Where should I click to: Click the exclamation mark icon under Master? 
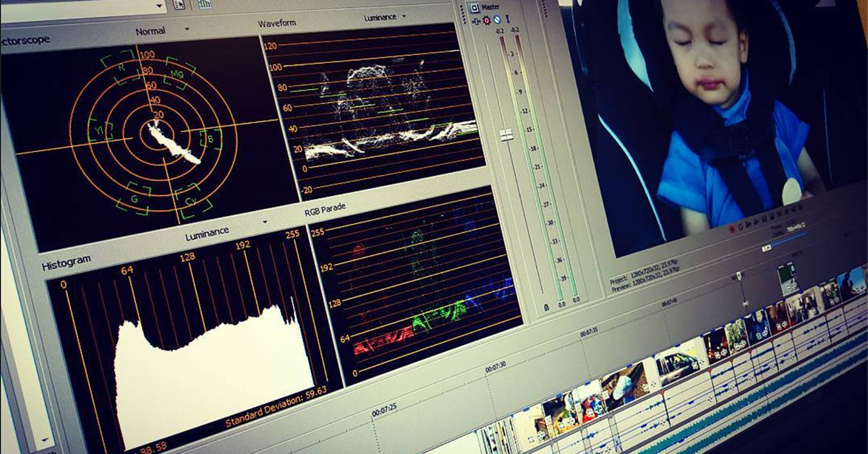[x=507, y=20]
